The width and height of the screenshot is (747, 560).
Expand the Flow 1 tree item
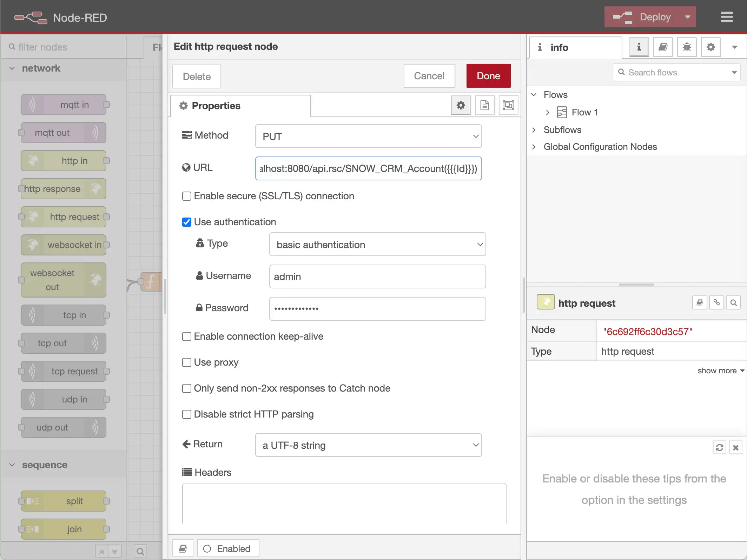(x=548, y=112)
